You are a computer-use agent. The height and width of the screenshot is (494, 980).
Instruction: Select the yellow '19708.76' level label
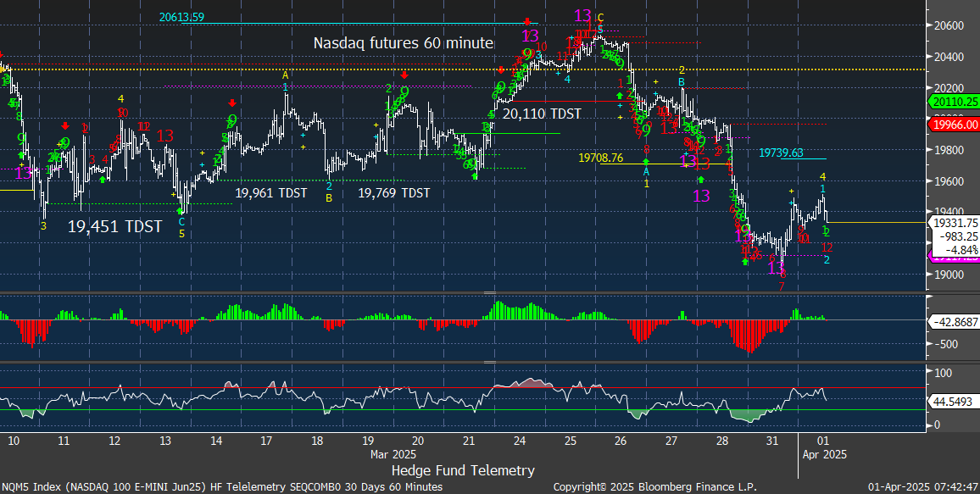(600, 158)
